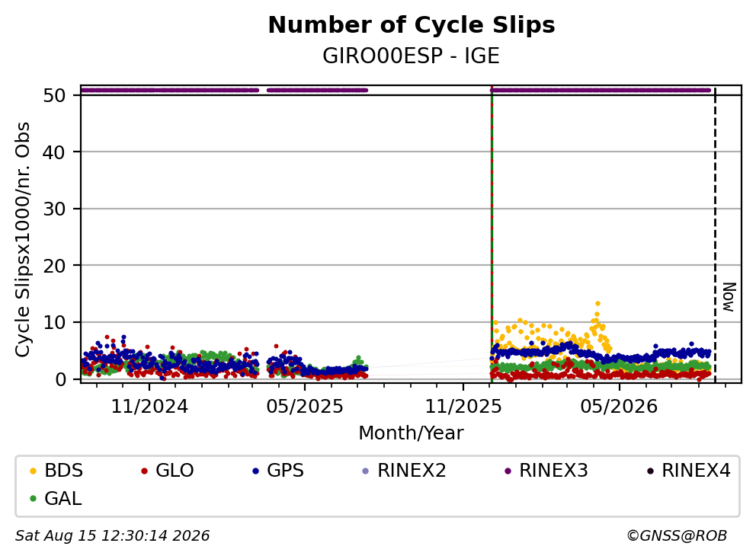The width and height of the screenshot is (756, 559).
Task: Click the RINEX4 legend marker
Action: coord(650,471)
